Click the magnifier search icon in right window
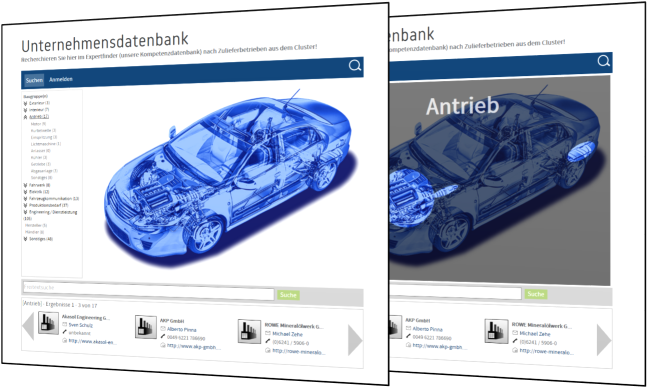647x388 pixels. tap(603, 61)
